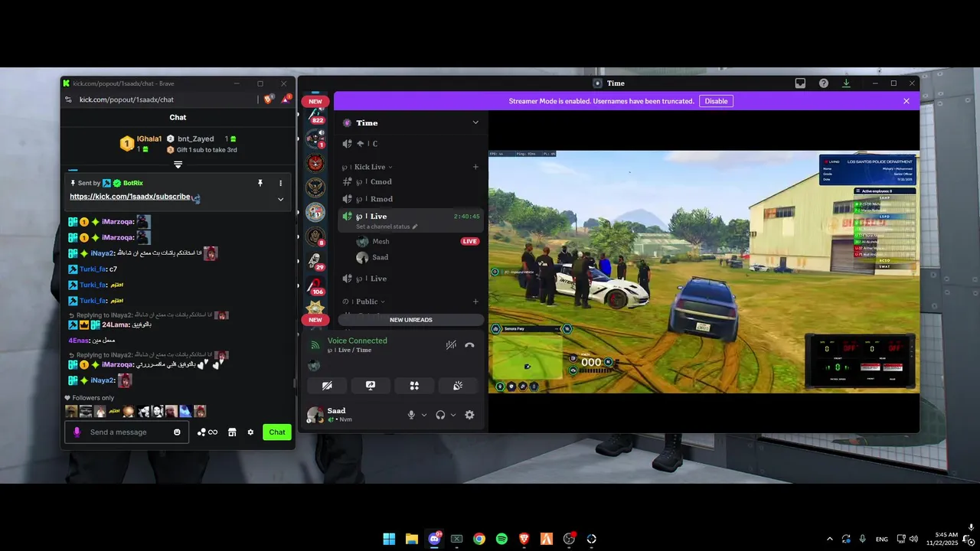This screenshot has width=980, height=551.
Task: Open Discord help question mark icon
Action: pyautogui.click(x=824, y=83)
